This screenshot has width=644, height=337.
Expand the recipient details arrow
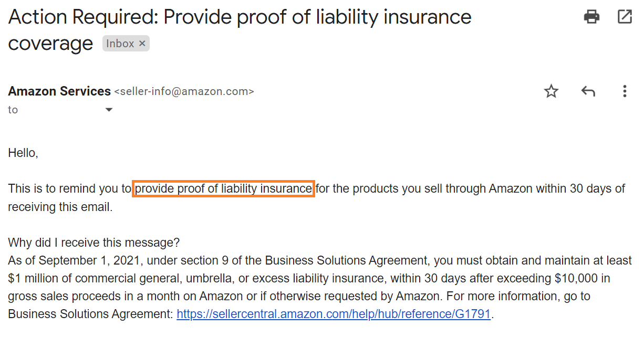109,109
